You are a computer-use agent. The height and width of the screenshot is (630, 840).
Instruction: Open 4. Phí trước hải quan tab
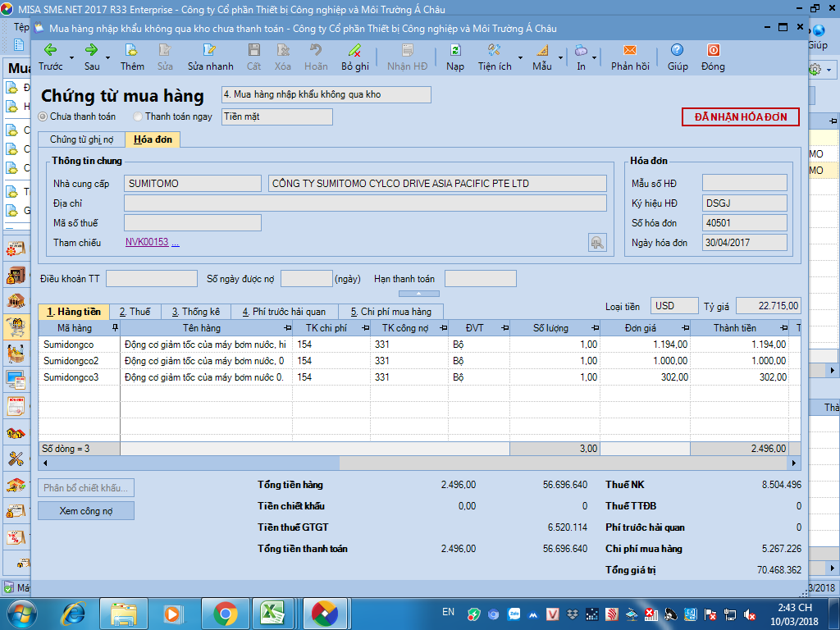(x=284, y=312)
